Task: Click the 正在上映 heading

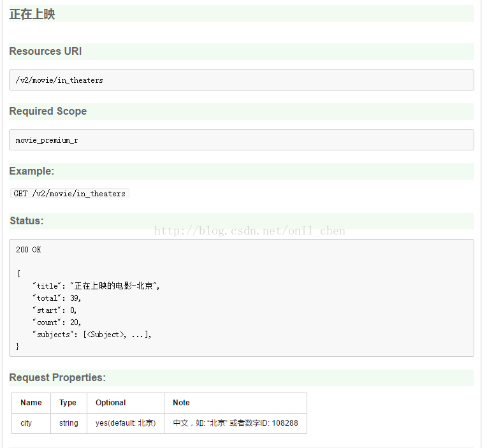Action: pyautogui.click(x=33, y=14)
